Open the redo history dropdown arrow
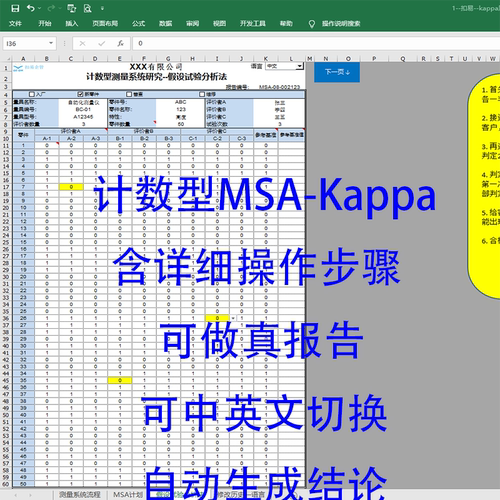Screen dimensions: 500x500 point(60,8)
